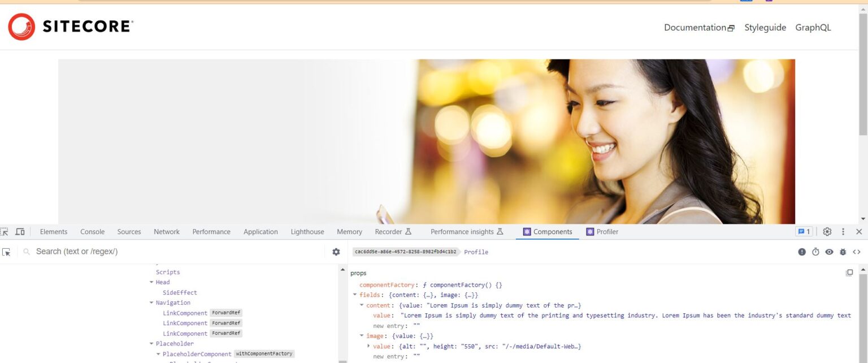
Task: Collapse the fields props entry
Action: point(356,295)
